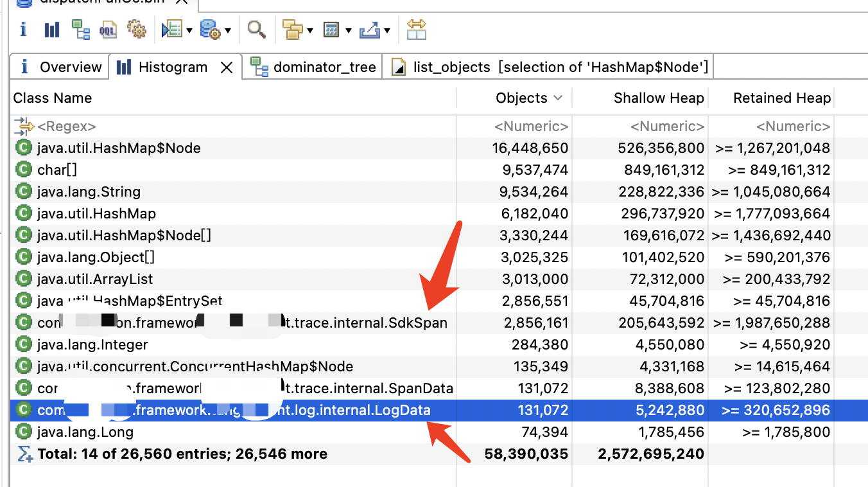
Task: Open the heap dump overview toolbar icon
Action: (24, 30)
